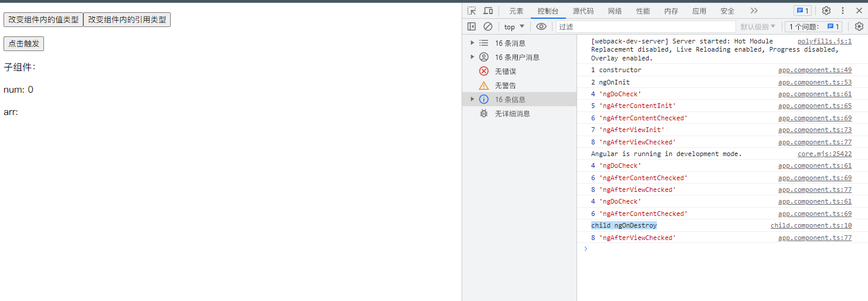Click the 点击触发 button
868x301 pixels.
click(x=23, y=44)
